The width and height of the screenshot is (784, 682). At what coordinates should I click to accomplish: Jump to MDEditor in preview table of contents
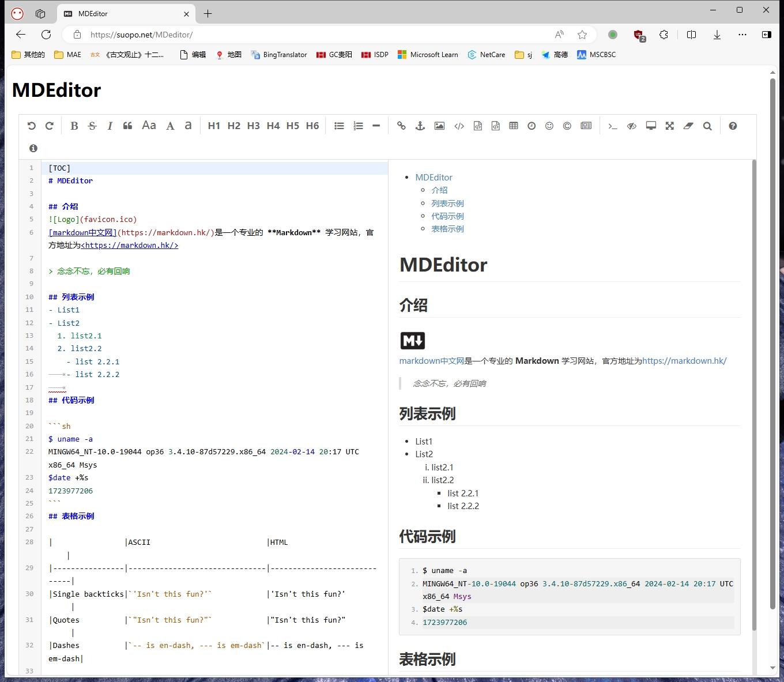coord(434,177)
